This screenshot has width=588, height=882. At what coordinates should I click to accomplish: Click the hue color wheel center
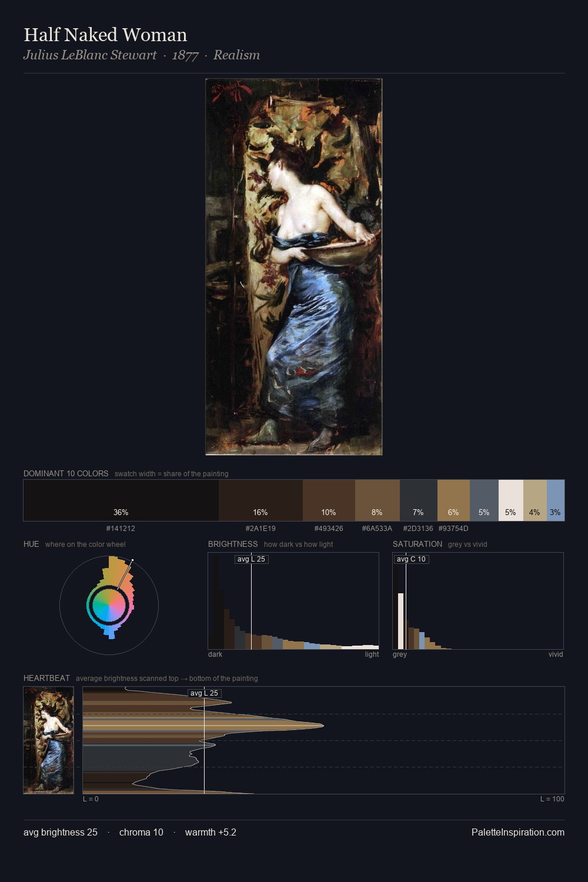(109, 604)
